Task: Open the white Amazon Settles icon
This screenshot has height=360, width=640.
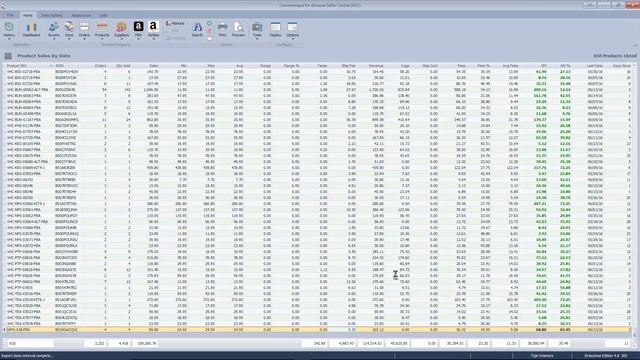Action: tap(153, 30)
